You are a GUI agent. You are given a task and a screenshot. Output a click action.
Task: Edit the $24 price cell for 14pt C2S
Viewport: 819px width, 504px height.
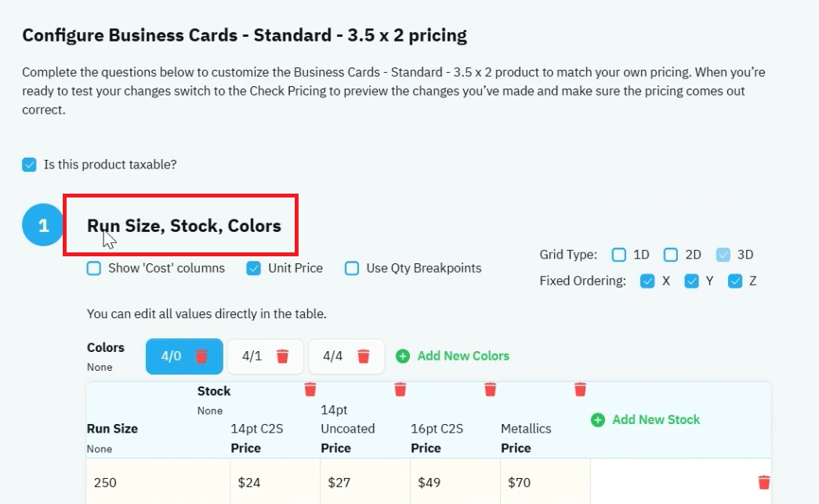click(x=275, y=482)
